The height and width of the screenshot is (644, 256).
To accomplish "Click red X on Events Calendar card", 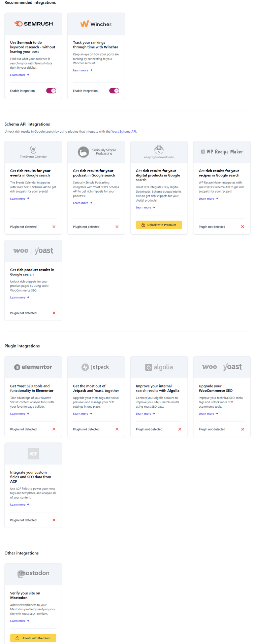I will (x=54, y=227).
